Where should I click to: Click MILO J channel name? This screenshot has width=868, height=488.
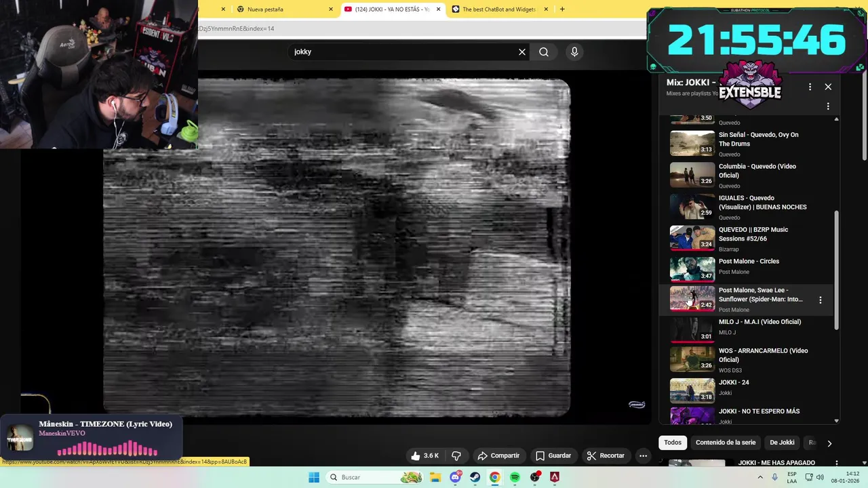pyautogui.click(x=727, y=333)
